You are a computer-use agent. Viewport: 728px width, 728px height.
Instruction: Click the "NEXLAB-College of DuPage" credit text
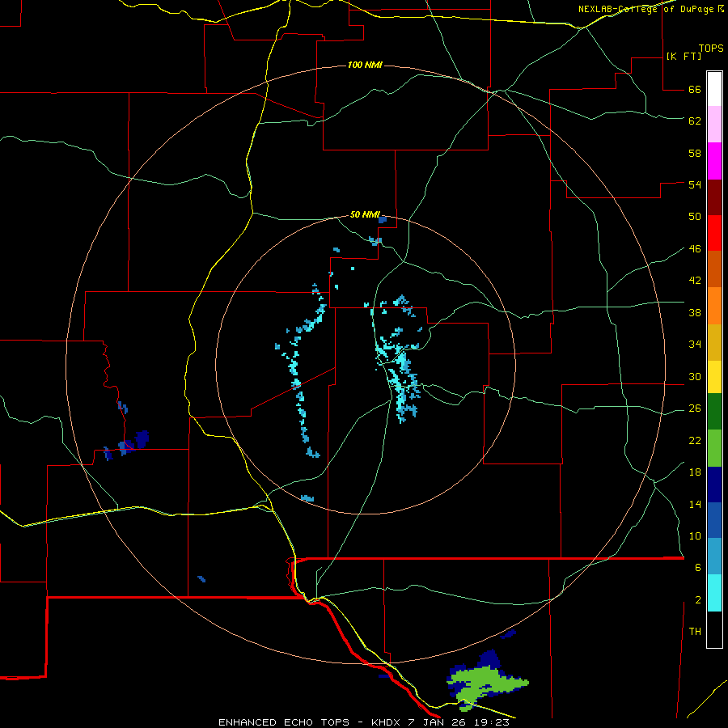645,9
